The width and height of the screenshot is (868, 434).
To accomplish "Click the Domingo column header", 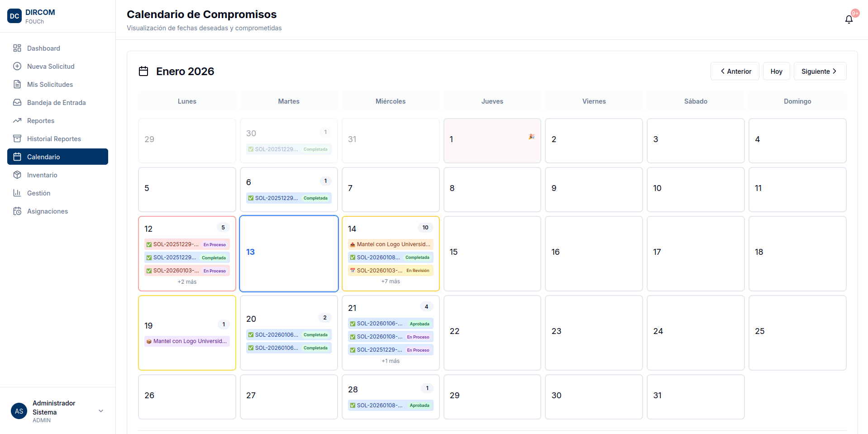I will point(797,101).
